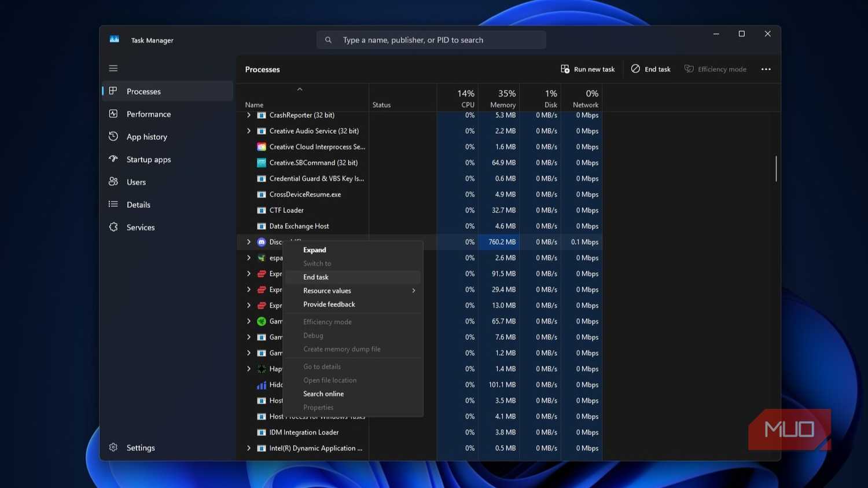Click the Status column header
The image size is (868, 488).
pyautogui.click(x=403, y=98)
